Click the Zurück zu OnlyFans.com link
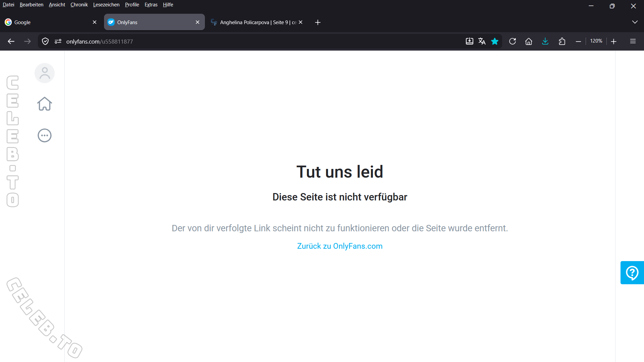The width and height of the screenshot is (644, 362). coord(339,246)
